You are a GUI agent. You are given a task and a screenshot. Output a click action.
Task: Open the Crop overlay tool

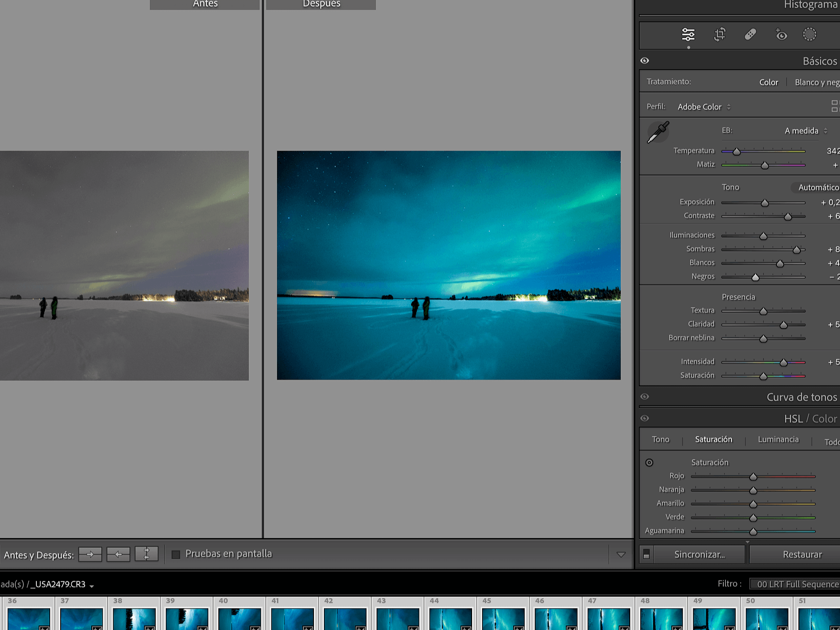[x=720, y=35]
